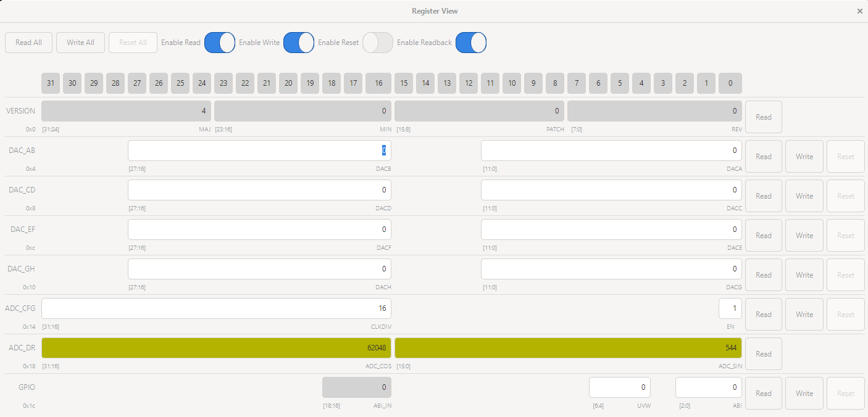Viewport: 868px width, 417px height.
Task: Click the Read All button
Action: tap(28, 43)
